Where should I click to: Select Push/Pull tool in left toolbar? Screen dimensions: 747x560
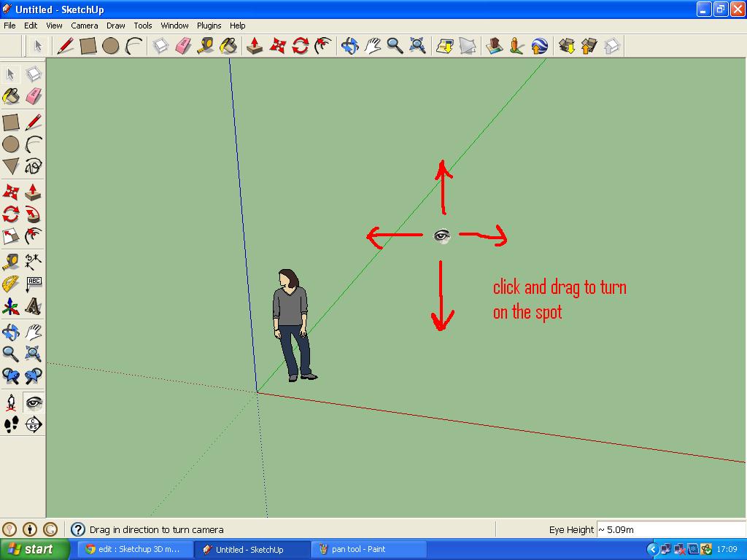click(x=34, y=192)
